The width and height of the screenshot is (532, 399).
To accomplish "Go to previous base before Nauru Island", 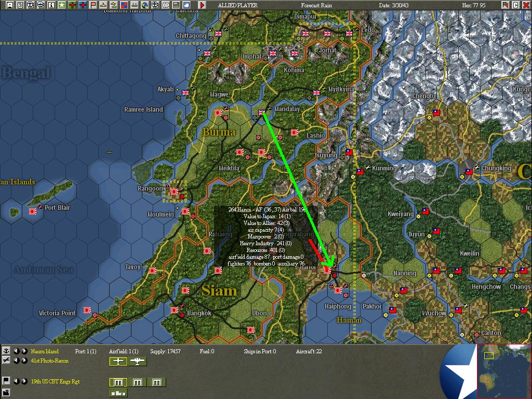I will point(16,351).
